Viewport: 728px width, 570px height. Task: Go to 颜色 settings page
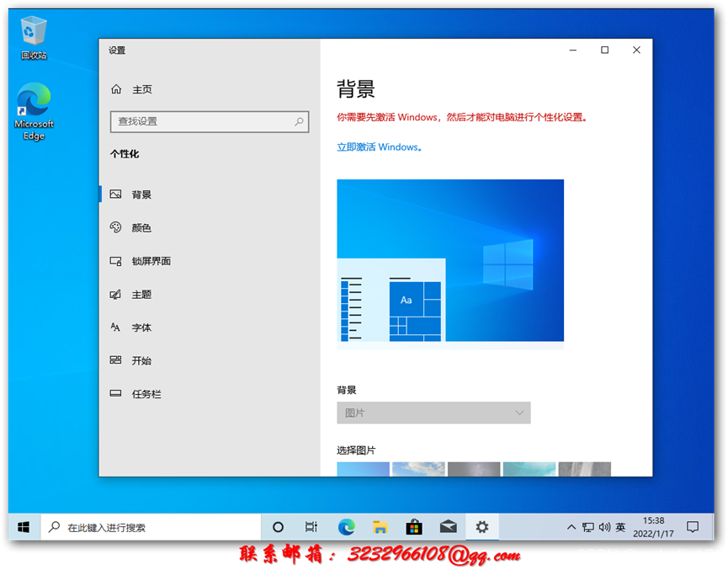141,227
